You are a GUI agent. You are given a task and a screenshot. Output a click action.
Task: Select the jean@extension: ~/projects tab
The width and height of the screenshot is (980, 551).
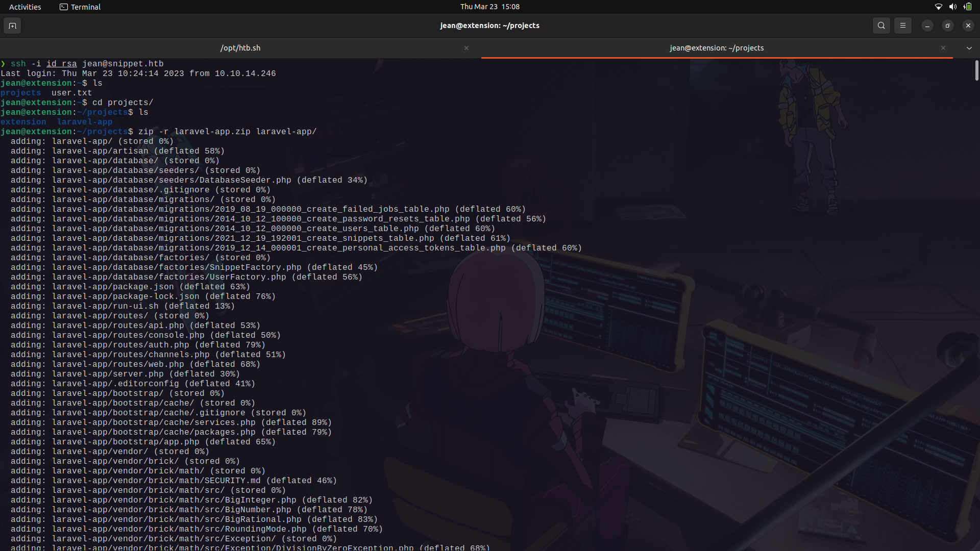(717, 47)
